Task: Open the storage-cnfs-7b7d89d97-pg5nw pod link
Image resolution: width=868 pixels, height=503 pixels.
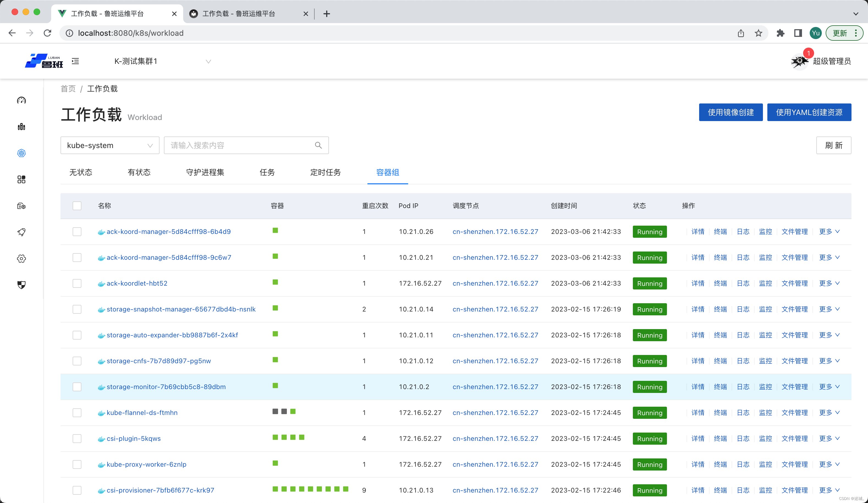Action: [158, 361]
